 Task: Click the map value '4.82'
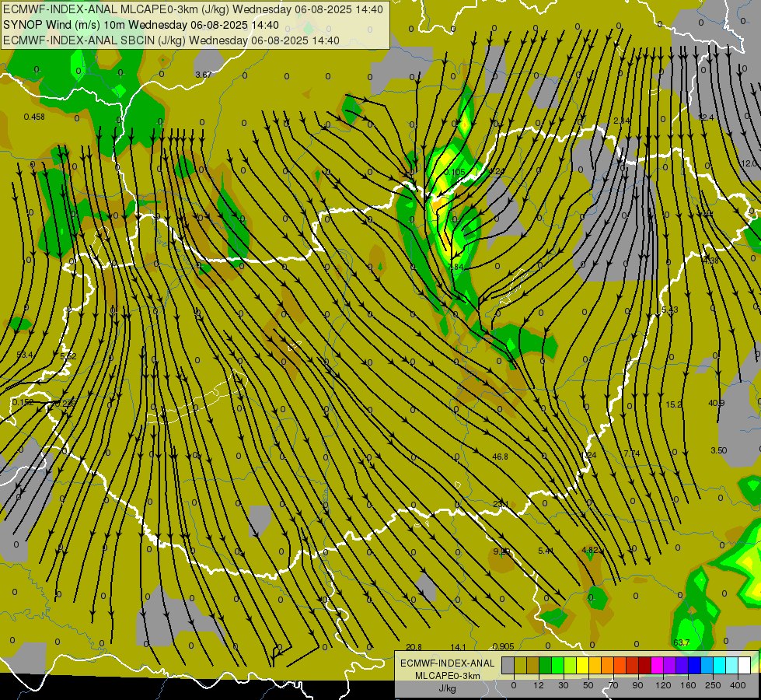[x=590, y=550]
